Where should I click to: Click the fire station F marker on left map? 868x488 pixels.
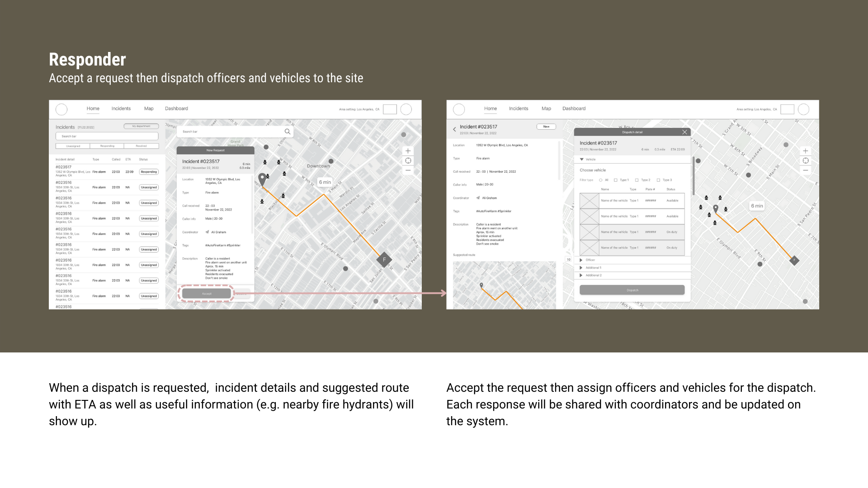pos(384,259)
